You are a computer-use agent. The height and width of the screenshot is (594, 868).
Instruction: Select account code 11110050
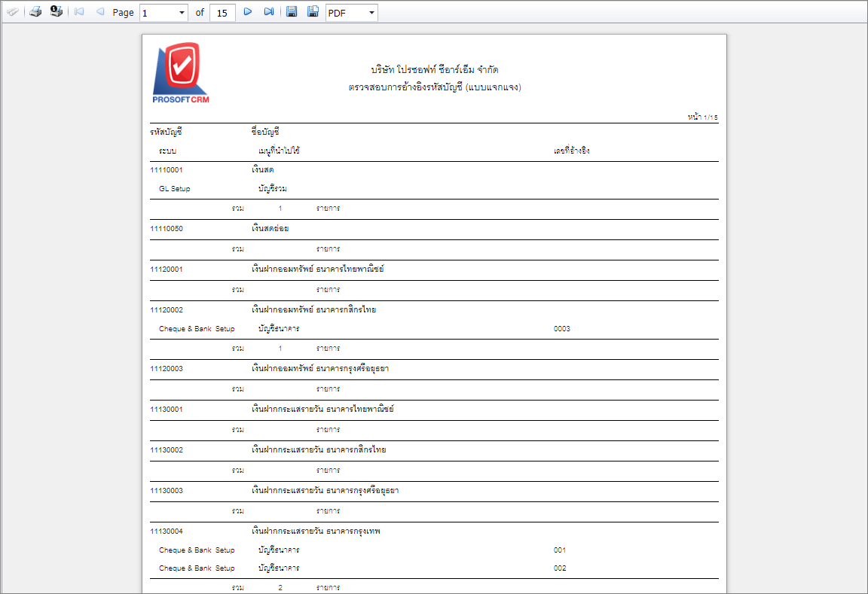click(x=166, y=228)
